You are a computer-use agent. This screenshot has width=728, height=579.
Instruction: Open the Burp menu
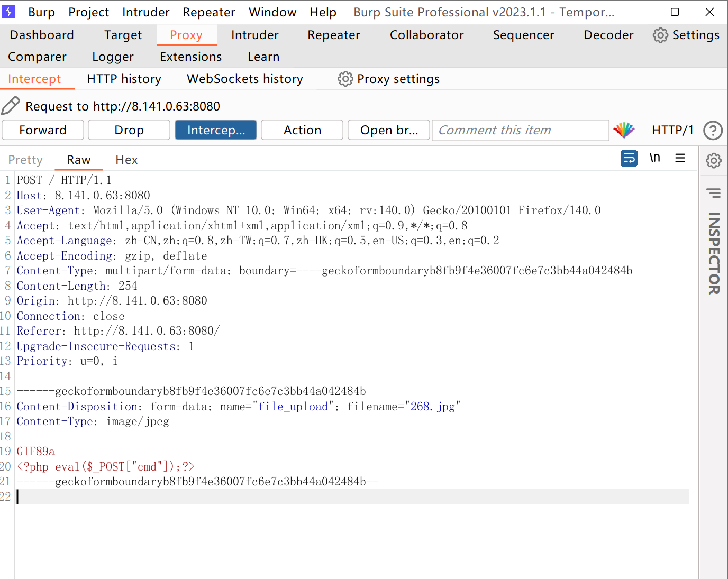click(41, 12)
